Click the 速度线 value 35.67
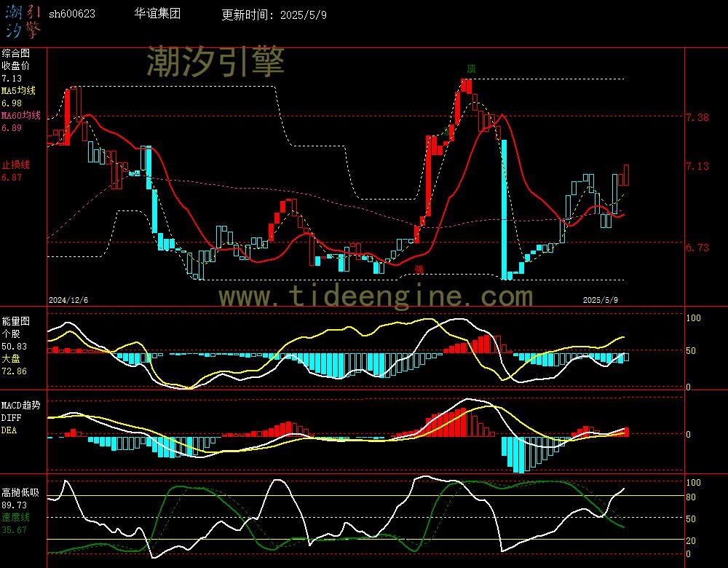Screen dimensions: 728x568 click(14, 530)
